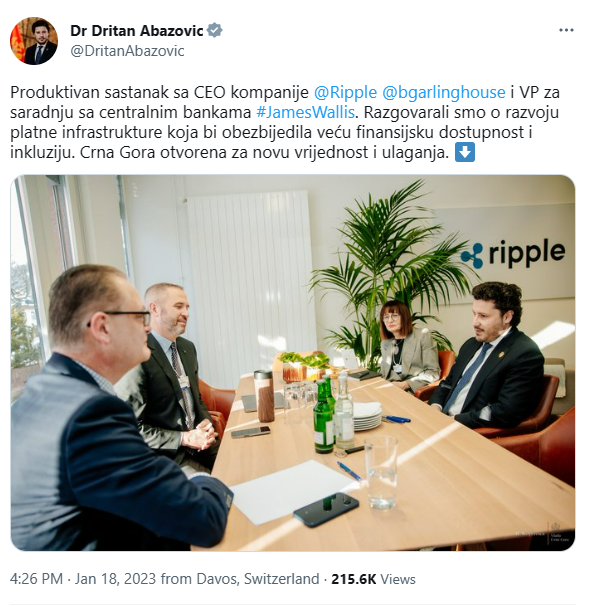Image resolution: width=591 pixels, height=607 pixels.
Task: Click the blue down-arrow emoji in the tweet
Action: point(464,152)
